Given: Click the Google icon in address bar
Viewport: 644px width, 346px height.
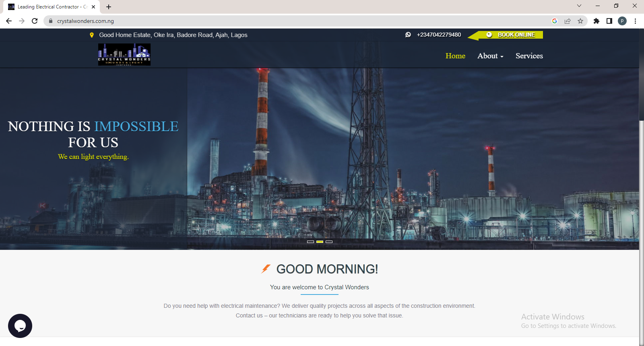Looking at the screenshot, I should [555, 21].
